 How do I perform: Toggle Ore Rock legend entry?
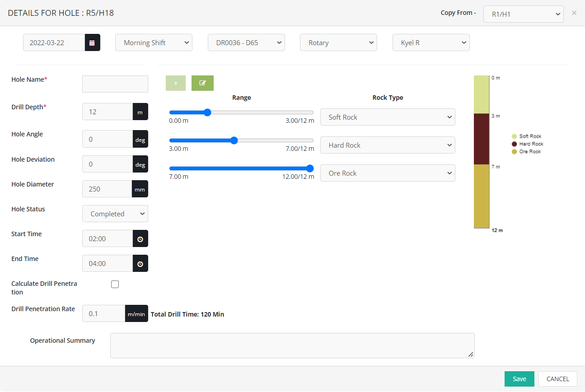(526, 152)
